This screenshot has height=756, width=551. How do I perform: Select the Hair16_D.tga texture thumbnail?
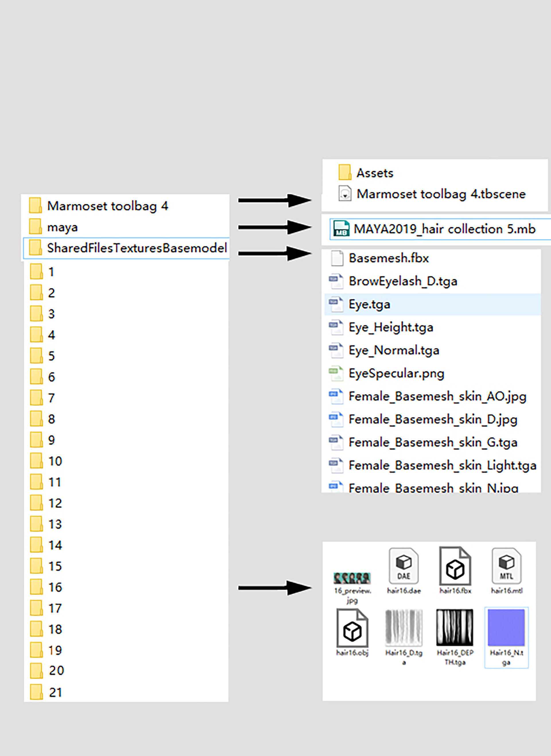coord(403,628)
